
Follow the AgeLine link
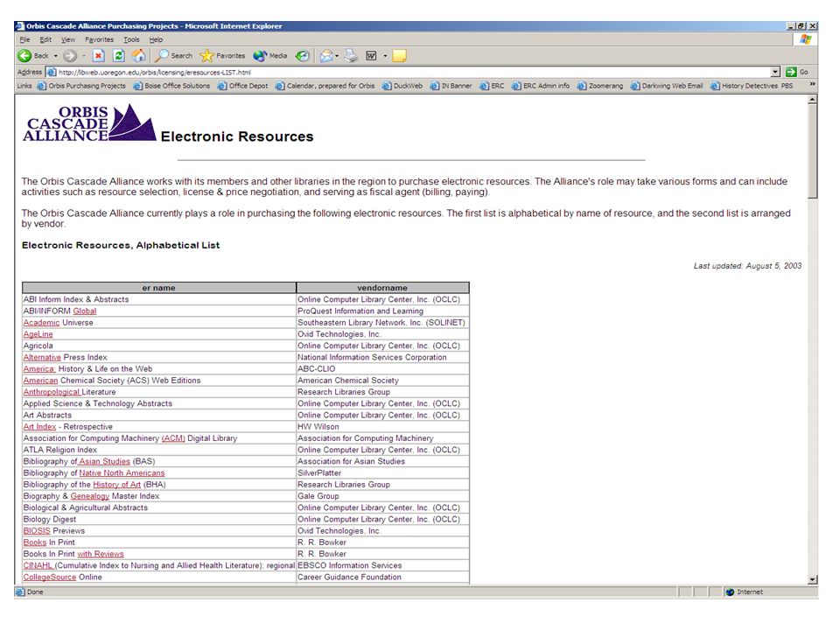pos(38,334)
